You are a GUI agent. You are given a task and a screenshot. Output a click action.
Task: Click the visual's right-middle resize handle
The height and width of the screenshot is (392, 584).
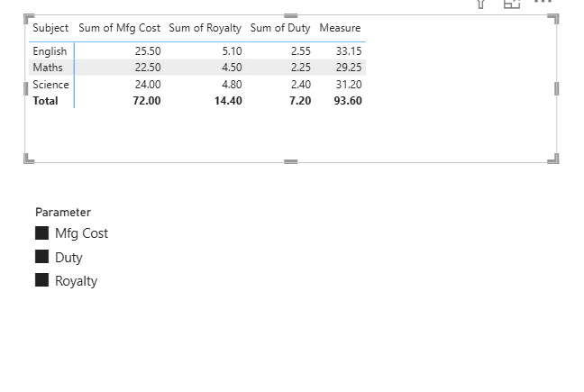pos(556,88)
